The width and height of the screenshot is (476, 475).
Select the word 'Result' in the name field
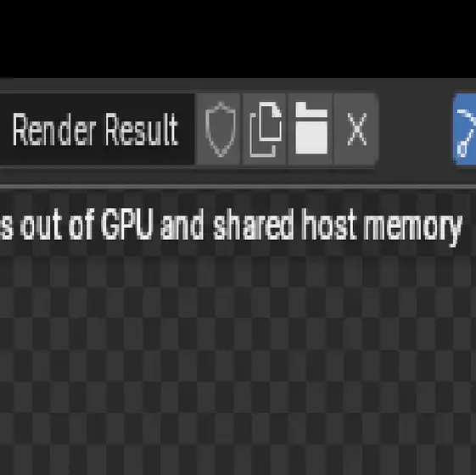click(142, 129)
